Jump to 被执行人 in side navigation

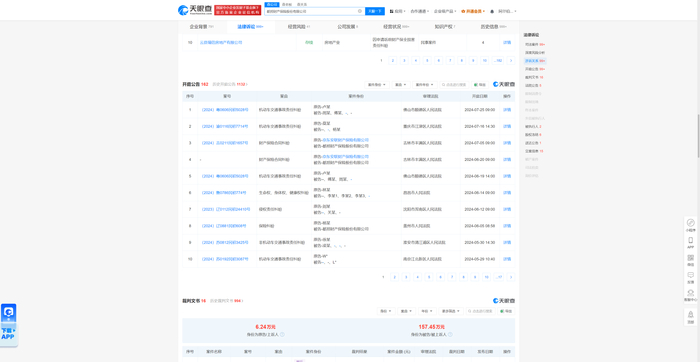coord(533,126)
